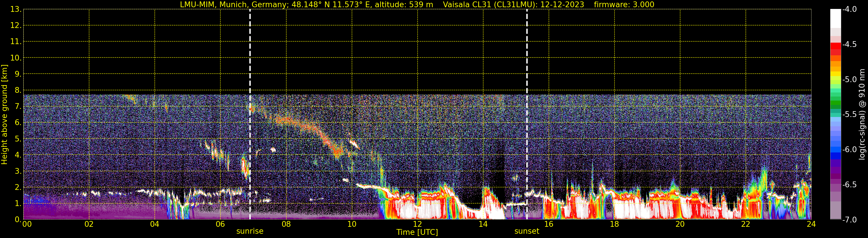Click the '14' time axis tick label
Viewport: 868px width, 238px height.
(x=483, y=224)
